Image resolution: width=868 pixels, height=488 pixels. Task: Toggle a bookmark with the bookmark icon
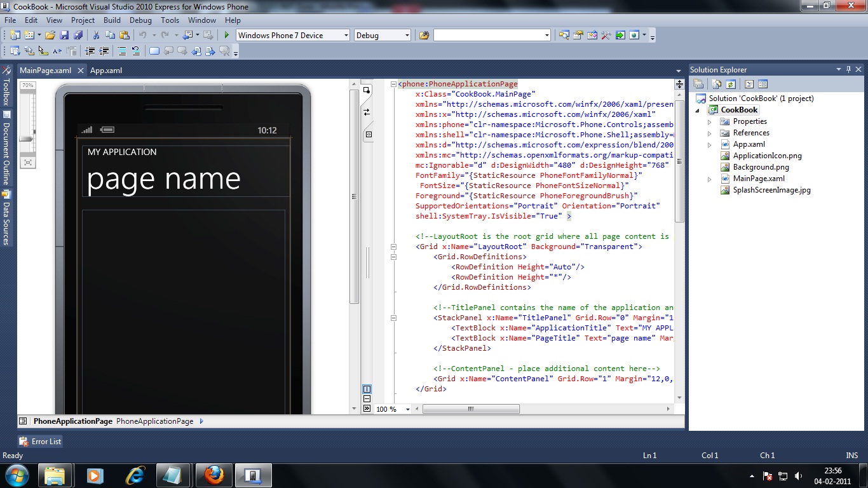point(154,51)
